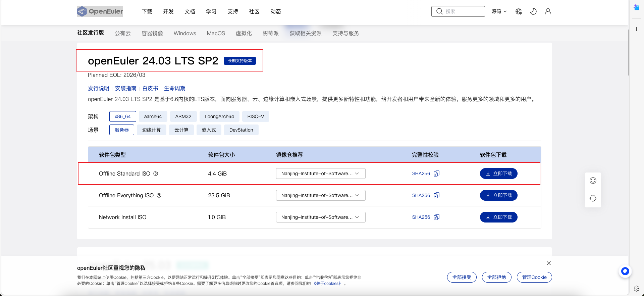
Task: Open the 发行说明 link
Action: tap(99, 88)
